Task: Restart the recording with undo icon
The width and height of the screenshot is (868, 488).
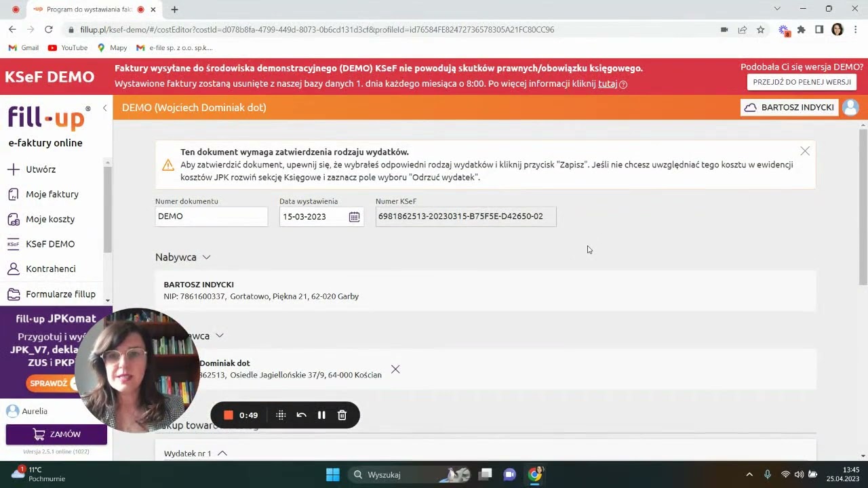Action: 302,415
